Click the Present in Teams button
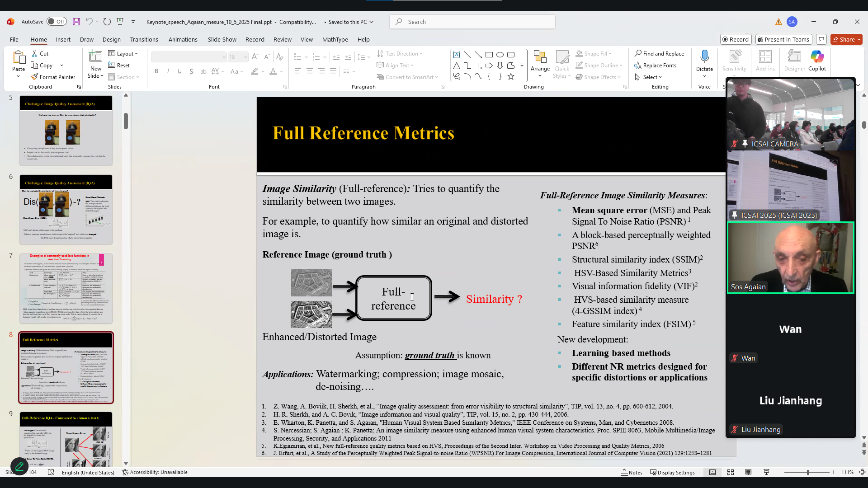Viewport: 868px width, 488px height. [783, 39]
